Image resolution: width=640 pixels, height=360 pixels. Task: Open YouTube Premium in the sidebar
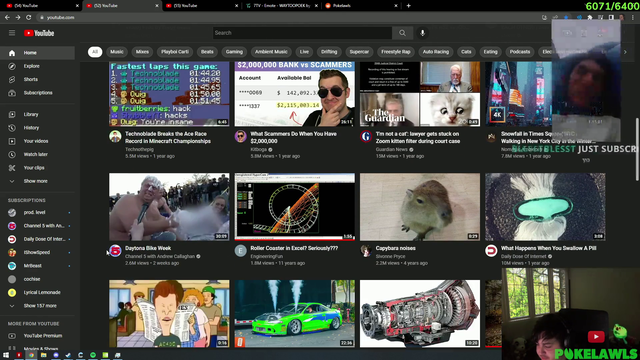(x=37, y=336)
